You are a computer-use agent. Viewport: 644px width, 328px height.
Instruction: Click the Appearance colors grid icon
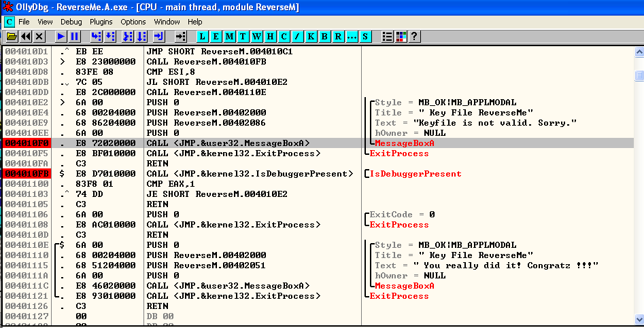(x=401, y=37)
